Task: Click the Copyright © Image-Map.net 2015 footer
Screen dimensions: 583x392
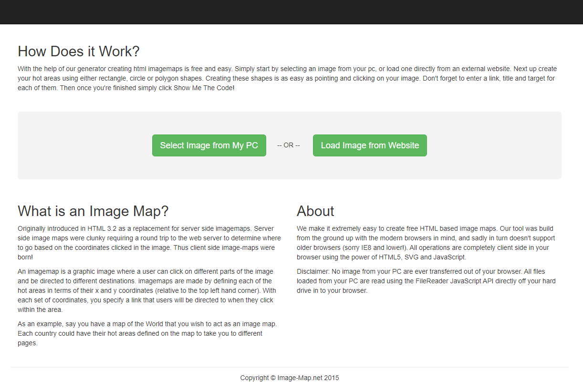Action: tap(290, 378)
